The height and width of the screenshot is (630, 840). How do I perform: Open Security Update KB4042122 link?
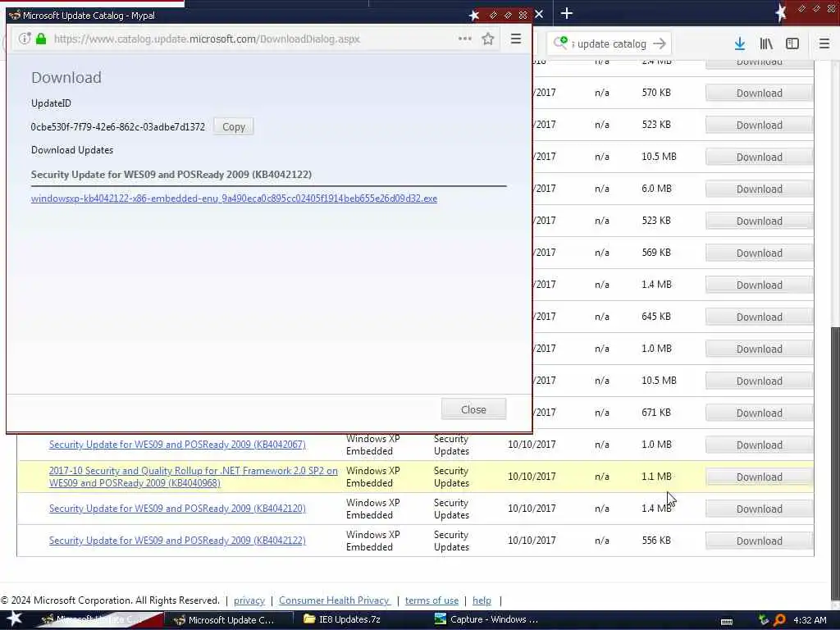click(x=177, y=541)
